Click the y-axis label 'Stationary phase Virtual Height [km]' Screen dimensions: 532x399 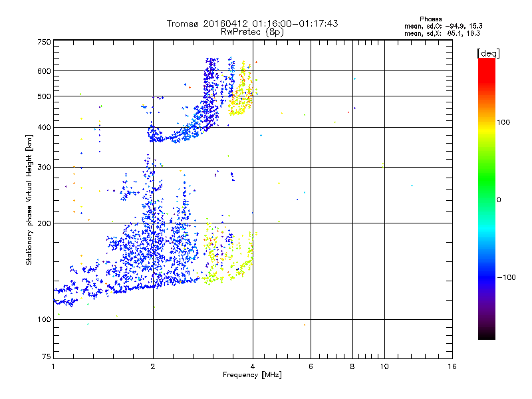click(29, 200)
